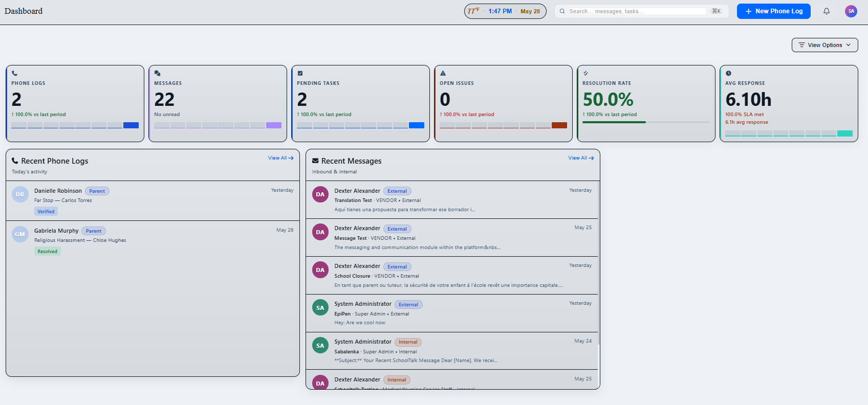Click Parent tag next to Gabriela Murphy
Screen dimensions: 868x405
click(94, 231)
